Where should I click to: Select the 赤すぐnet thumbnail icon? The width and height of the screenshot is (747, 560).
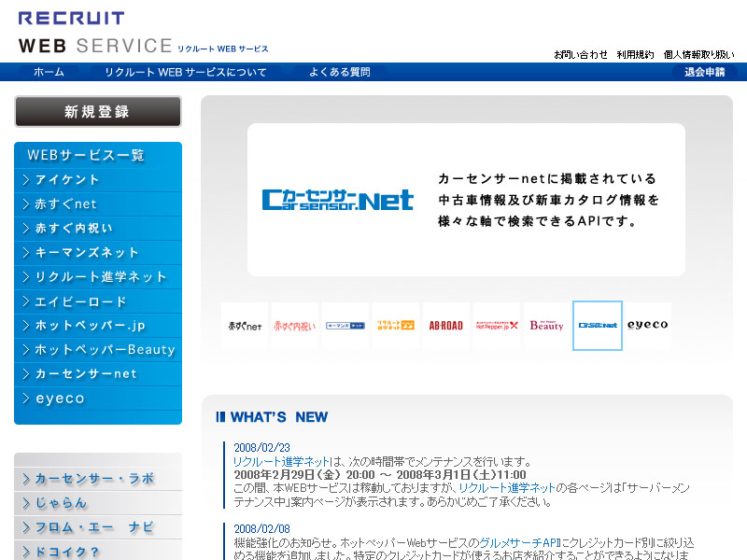coord(245,326)
